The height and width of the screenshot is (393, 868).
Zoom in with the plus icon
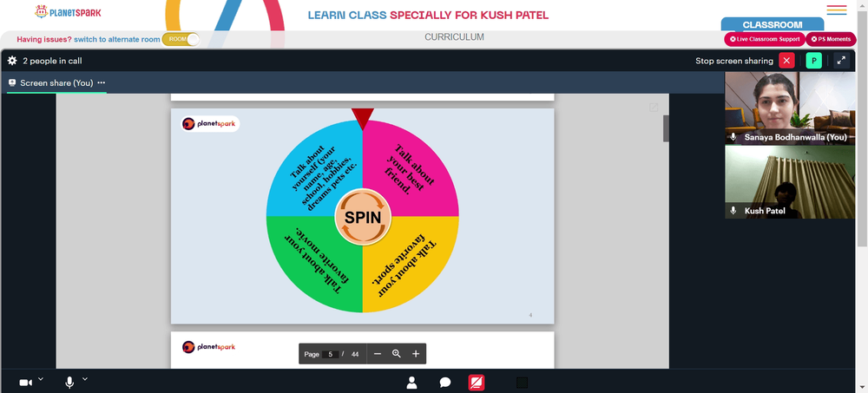pyautogui.click(x=416, y=354)
